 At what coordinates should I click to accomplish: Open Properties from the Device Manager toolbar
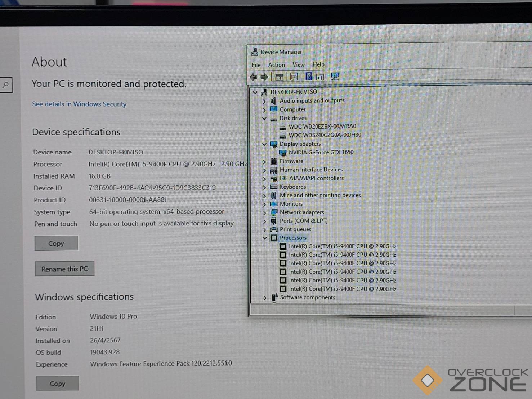(294, 77)
